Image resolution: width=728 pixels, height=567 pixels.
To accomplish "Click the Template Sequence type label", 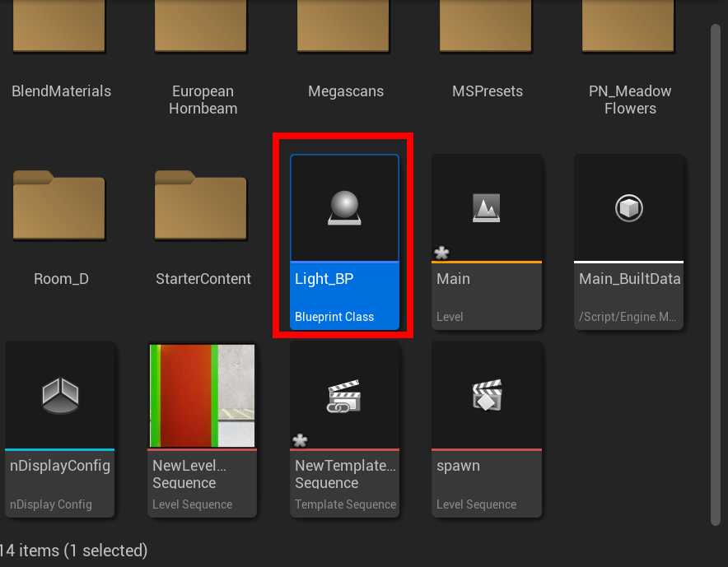I will click(x=345, y=504).
